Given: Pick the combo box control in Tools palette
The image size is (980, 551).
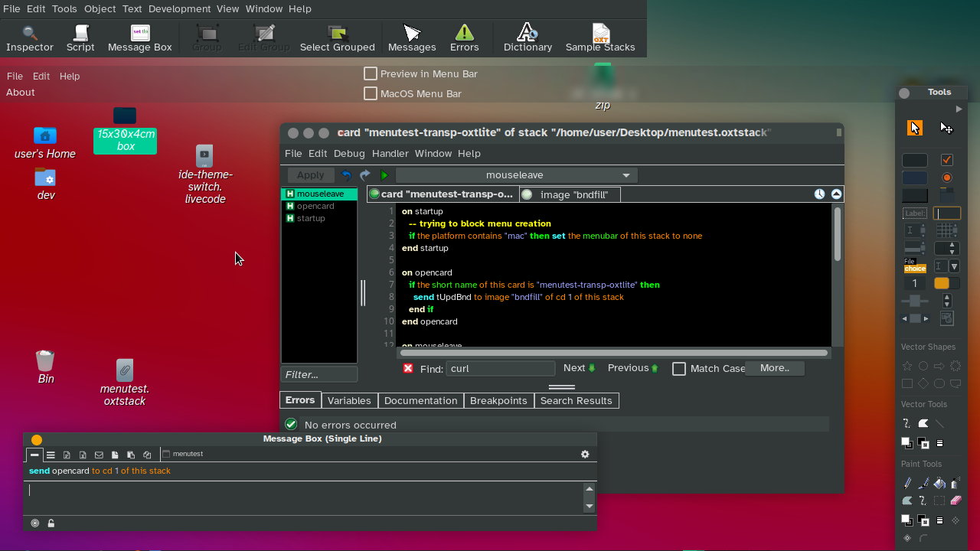Looking at the screenshot, I should pos(947,266).
